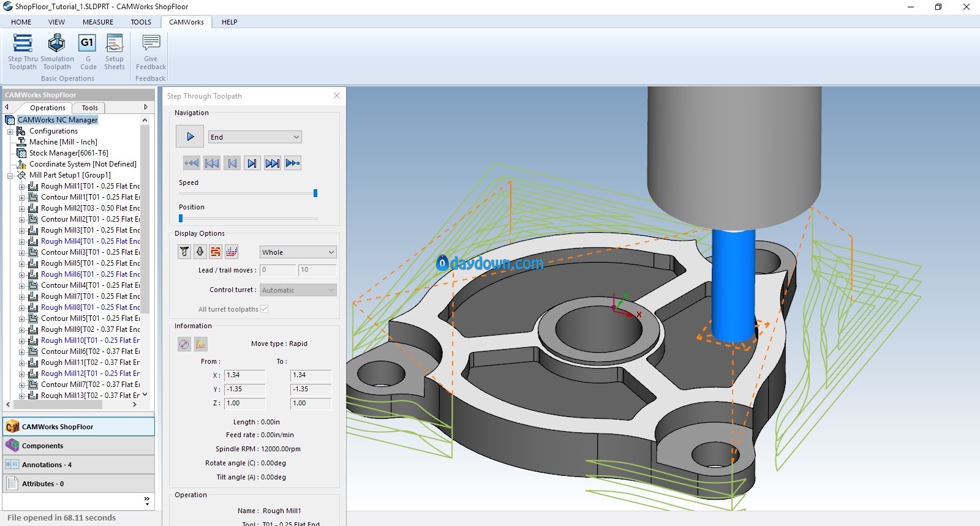
Task: Select Contour Mill3 in the operations tree
Action: click(x=86, y=252)
